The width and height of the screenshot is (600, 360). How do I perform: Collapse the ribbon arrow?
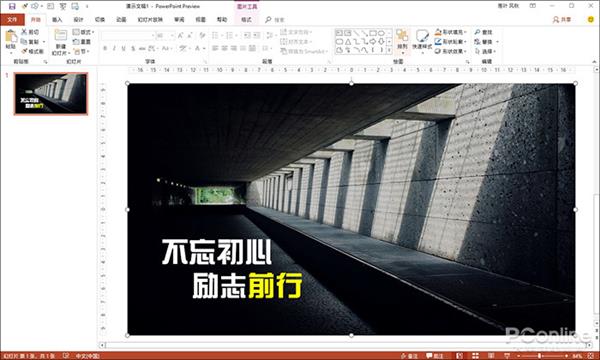point(594,62)
